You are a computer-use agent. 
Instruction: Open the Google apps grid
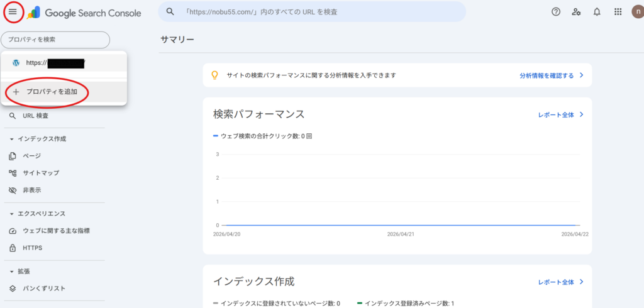(x=618, y=11)
